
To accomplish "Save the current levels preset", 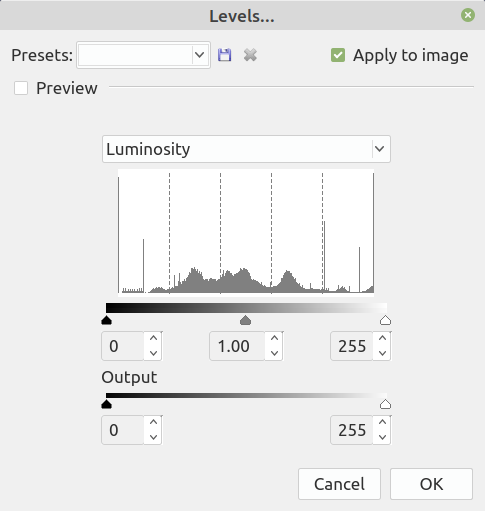I will (x=224, y=55).
